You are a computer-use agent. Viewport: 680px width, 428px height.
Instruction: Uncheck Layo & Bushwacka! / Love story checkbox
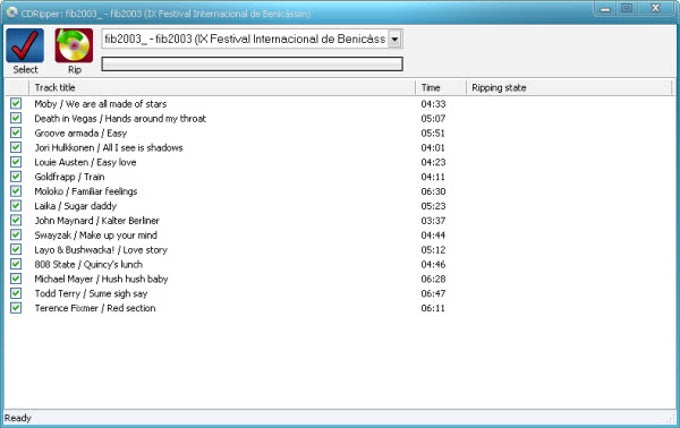coord(16,249)
